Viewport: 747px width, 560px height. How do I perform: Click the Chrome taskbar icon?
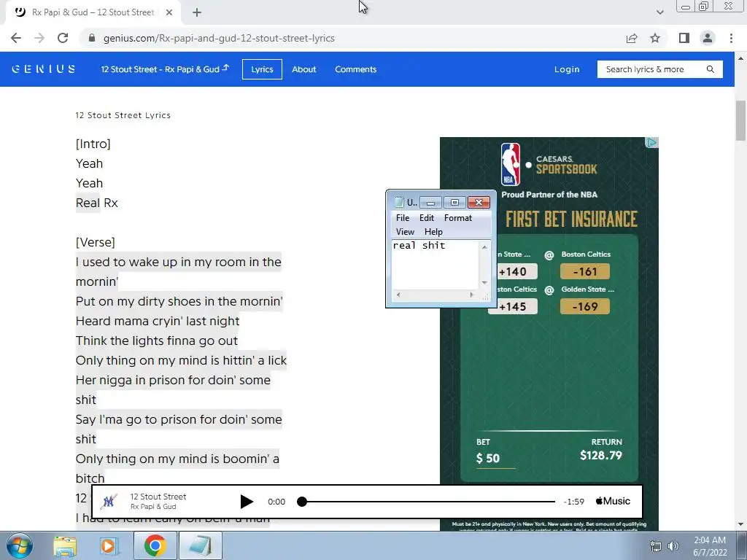[x=155, y=545]
